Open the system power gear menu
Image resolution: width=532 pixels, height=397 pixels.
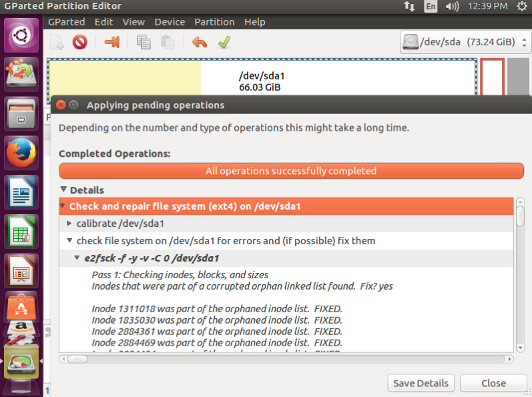(x=523, y=6)
